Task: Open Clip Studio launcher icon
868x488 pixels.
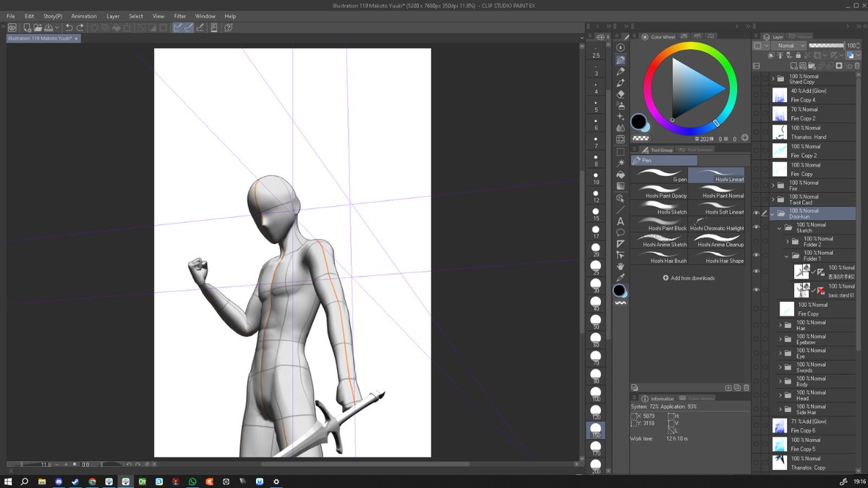Action: (12, 28)
